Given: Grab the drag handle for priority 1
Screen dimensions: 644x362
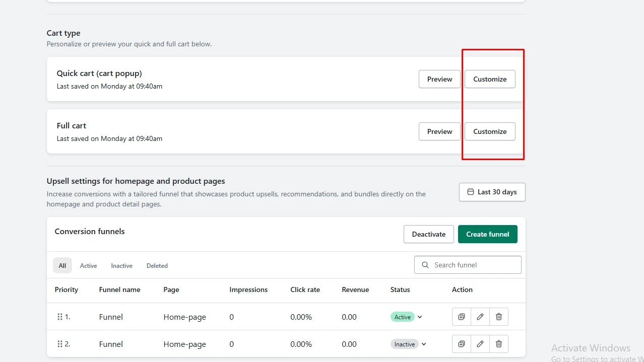Looking at the screenshot, I should point(59,317).
